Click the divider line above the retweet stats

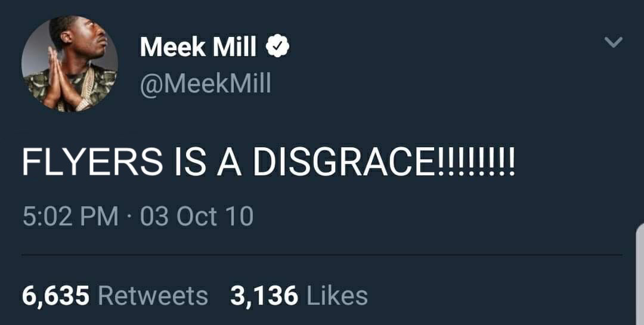click(322, 255)
